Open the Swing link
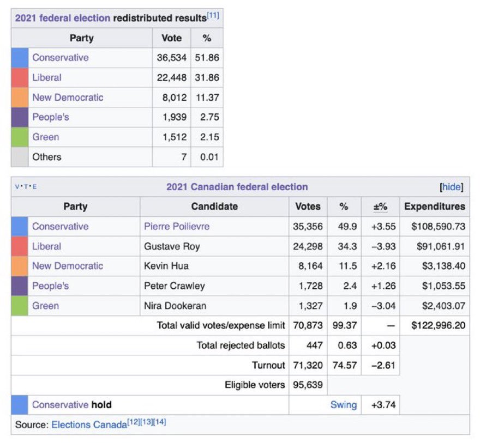This screenshot has height=443, width=504. point(344,405)
